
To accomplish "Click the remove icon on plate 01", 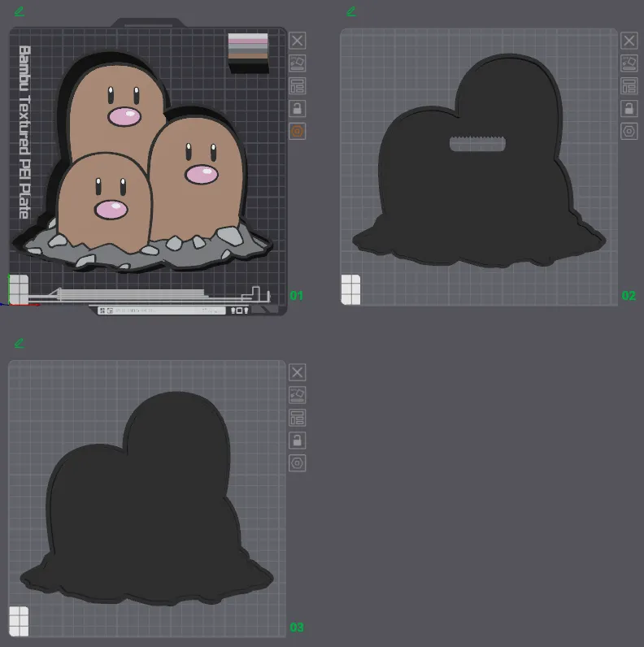I will tap(297, 41).
